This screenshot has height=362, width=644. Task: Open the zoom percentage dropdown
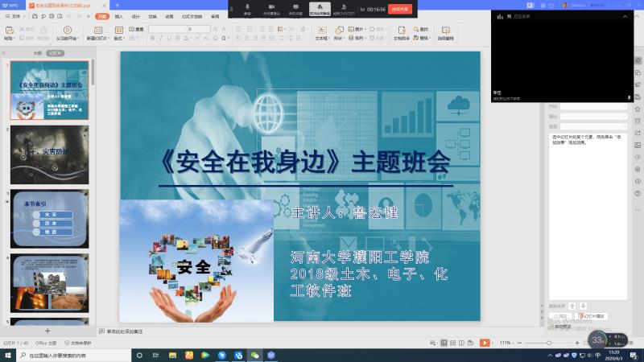point(506,343)
